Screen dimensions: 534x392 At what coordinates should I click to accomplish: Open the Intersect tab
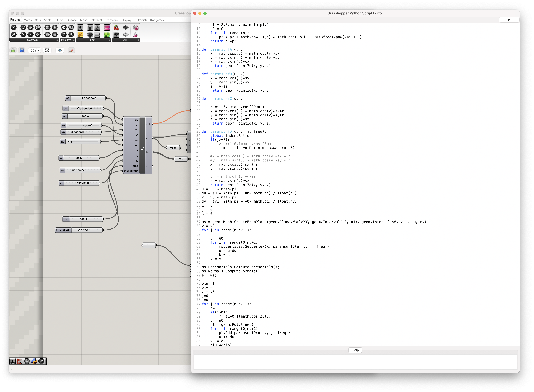[96, 20]
